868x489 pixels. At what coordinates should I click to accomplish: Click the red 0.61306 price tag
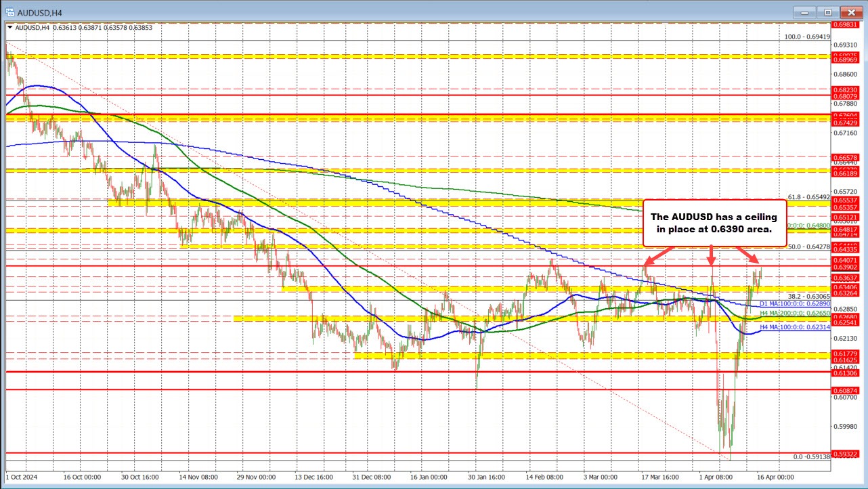846,373
